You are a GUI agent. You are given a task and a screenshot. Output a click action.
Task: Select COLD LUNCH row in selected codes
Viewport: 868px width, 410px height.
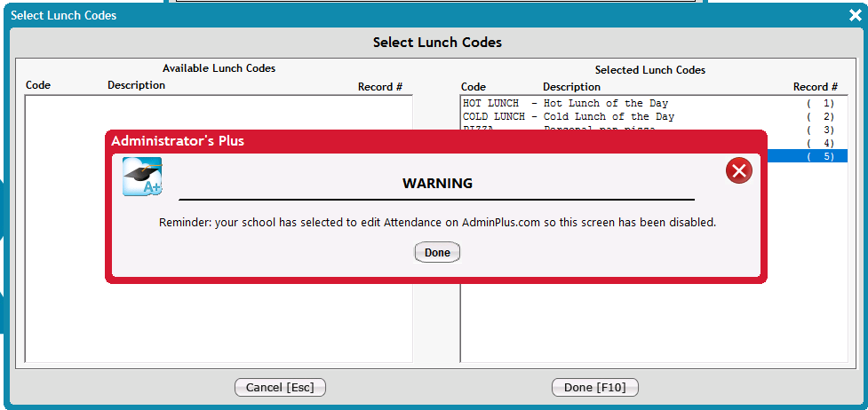pyautogui.click(x=654, y=117)
